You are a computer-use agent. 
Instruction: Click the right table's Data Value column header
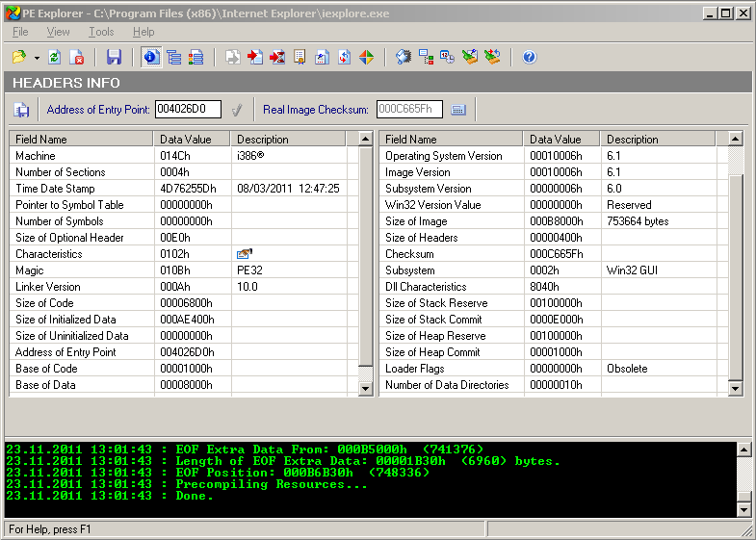pyautogui.click(x=561, y=140)
